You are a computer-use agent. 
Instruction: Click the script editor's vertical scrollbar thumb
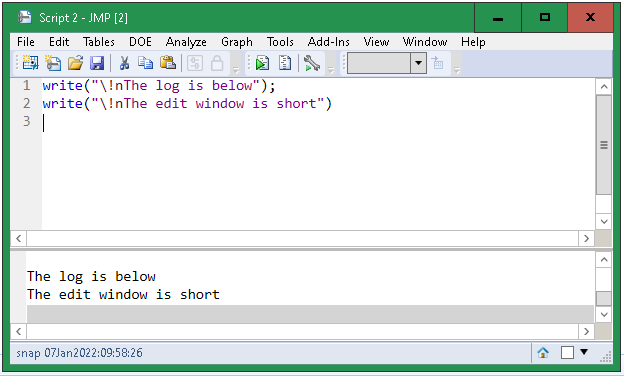[x=604, y=145]
